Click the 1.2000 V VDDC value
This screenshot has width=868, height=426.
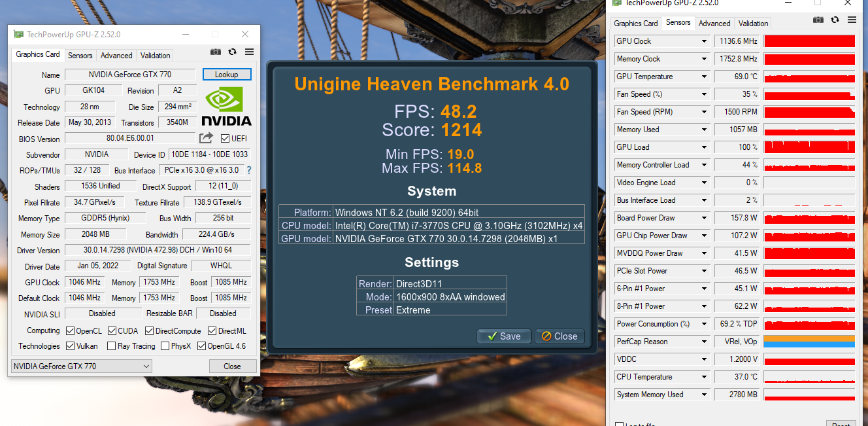click(737, 359)
